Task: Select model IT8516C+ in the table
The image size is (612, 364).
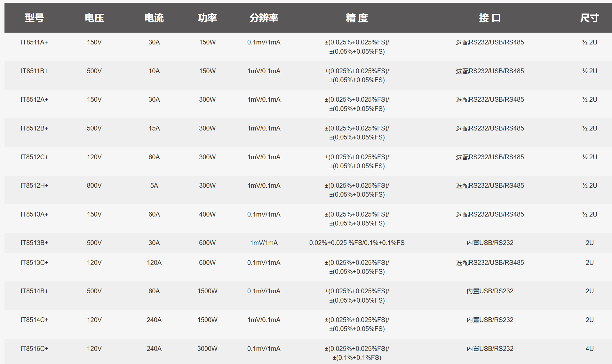Action: pos(34,349)
